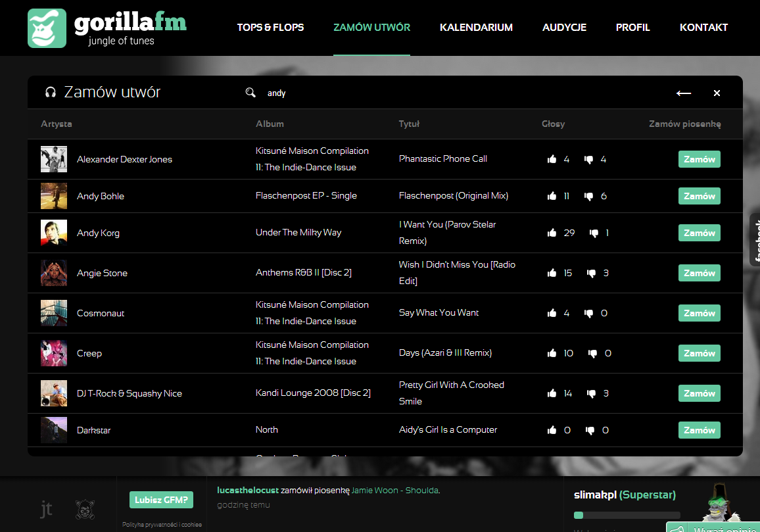Upvote Aidy's Girl Is a Computer

pos(552,430)
